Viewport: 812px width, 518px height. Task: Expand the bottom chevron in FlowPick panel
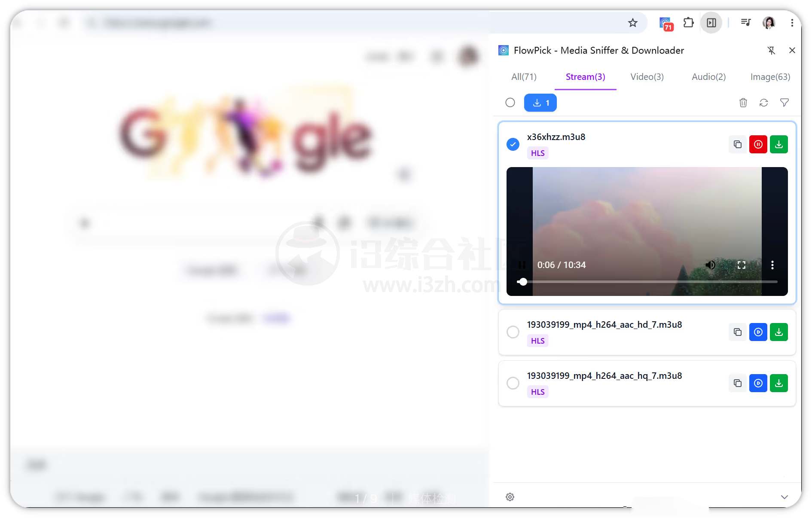point(785,497)
